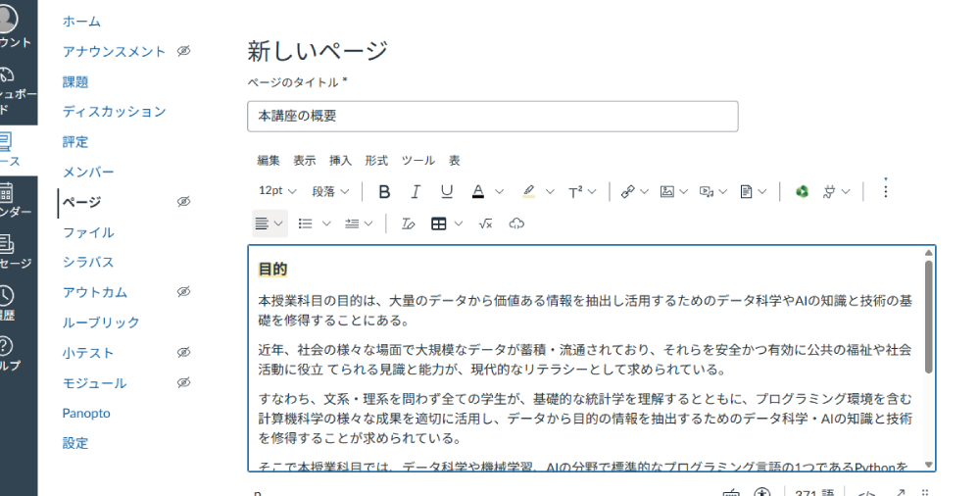Open the account avatar in global navigation
Image resolution: width=980 pixels, height=496 pixels.
pos(8,18)
